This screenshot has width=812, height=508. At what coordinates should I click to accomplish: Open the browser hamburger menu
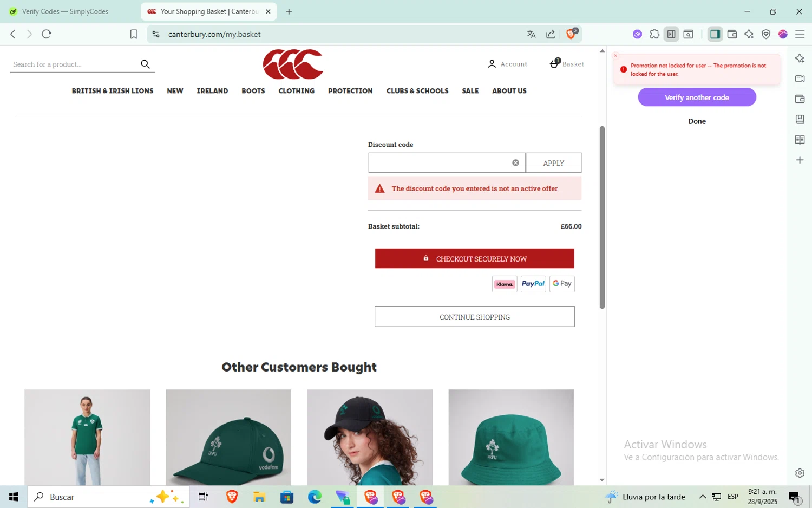[800, 34]
